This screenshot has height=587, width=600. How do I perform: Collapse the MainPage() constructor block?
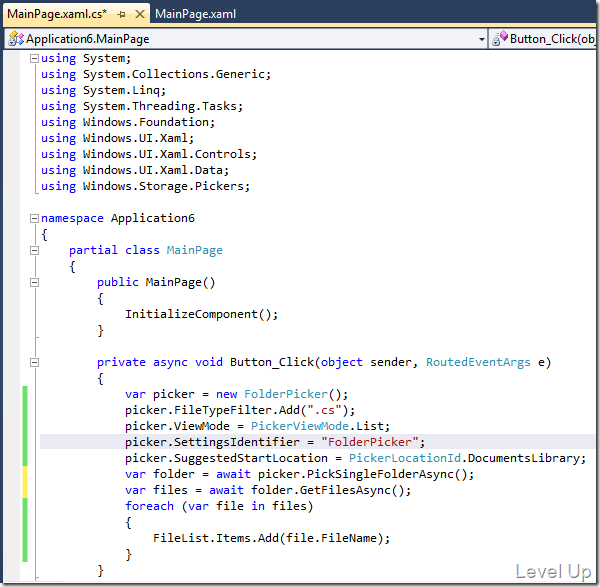34,282
